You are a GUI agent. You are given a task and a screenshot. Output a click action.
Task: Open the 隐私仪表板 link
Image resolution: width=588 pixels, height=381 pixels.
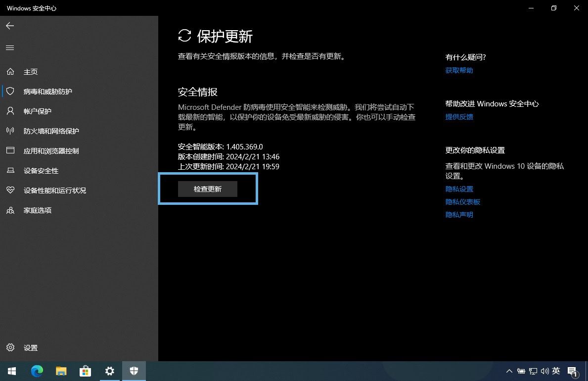(x=463, y=202)
